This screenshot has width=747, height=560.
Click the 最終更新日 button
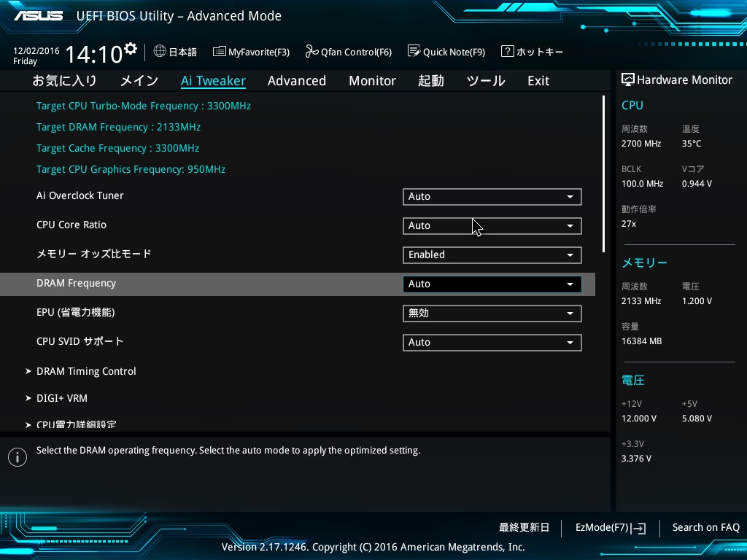click(524, 528)
